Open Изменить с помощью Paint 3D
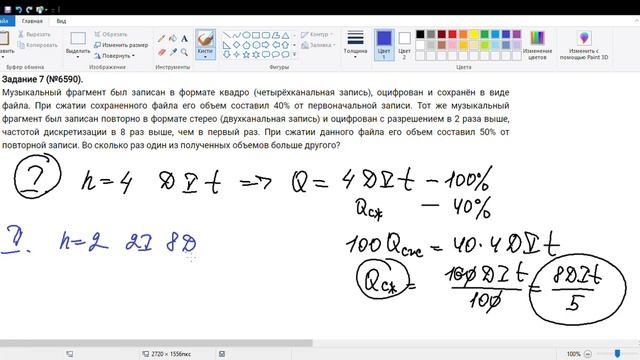Image resolution: width=640 pixels, height=360 pixels. [584, 45]
